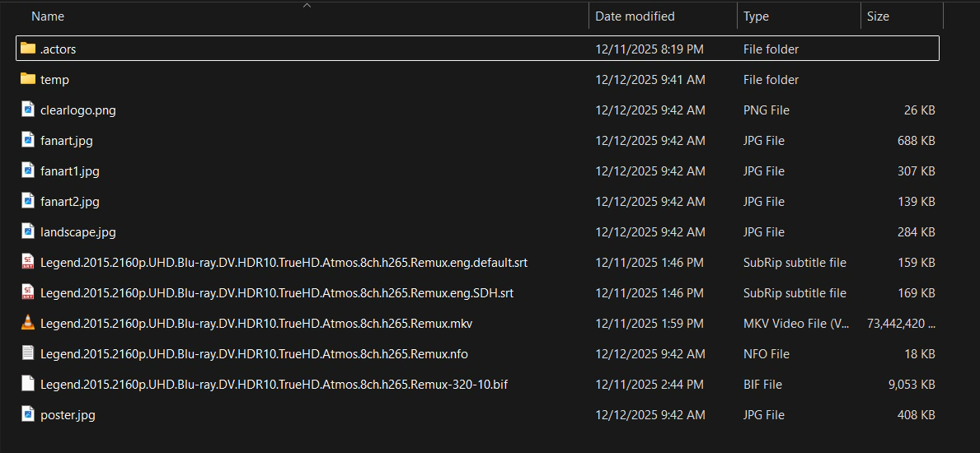
Task: Select the fanart1.jpg file name
Action: click(70, 171)
